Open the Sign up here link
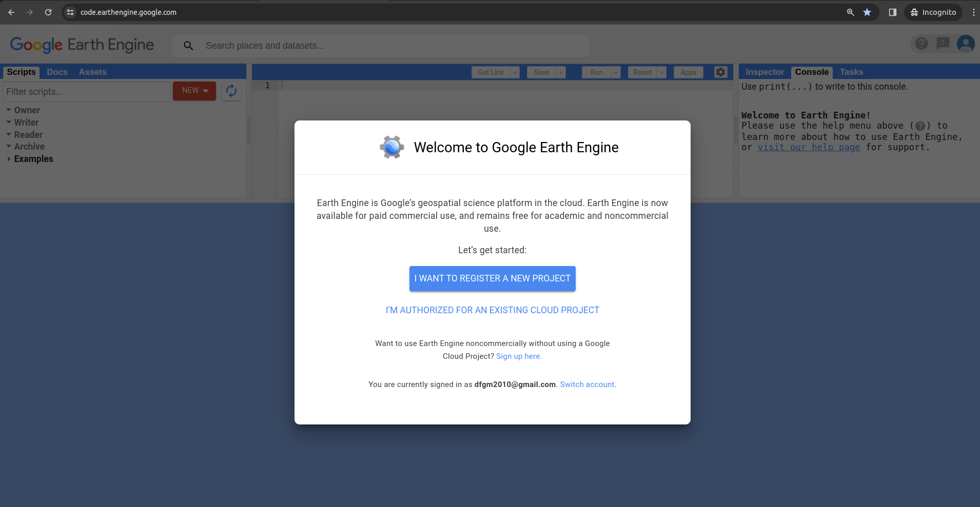 click(518, 356)
